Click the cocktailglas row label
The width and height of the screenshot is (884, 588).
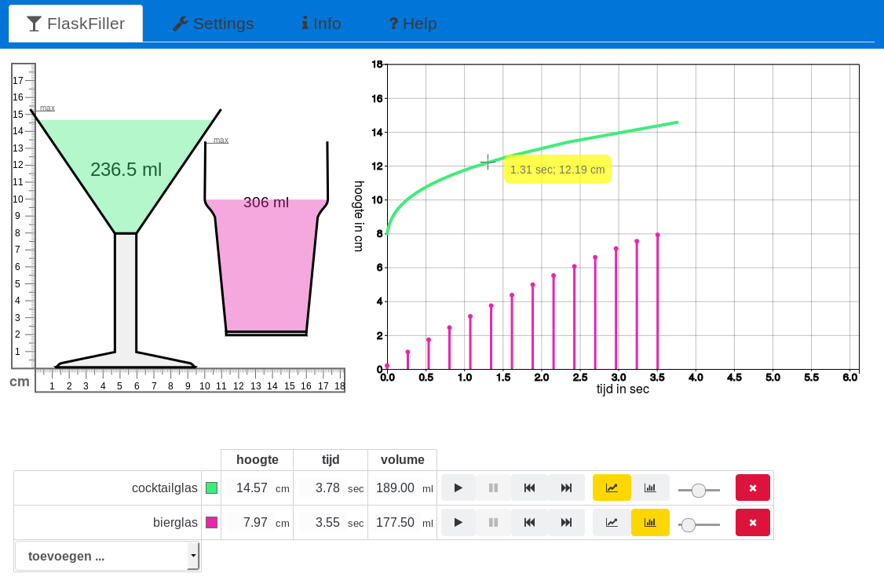165,488
